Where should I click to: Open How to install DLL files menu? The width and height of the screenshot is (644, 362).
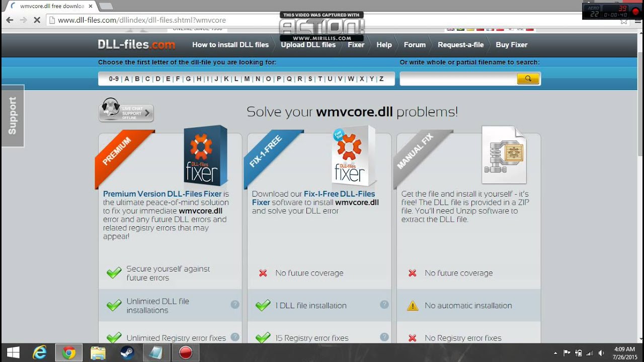click(230, 45)
